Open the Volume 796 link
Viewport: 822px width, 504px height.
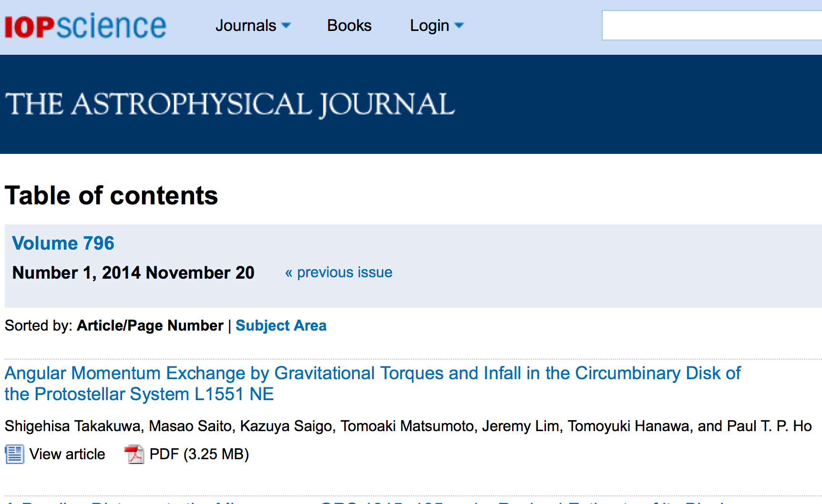coord(63,243)
